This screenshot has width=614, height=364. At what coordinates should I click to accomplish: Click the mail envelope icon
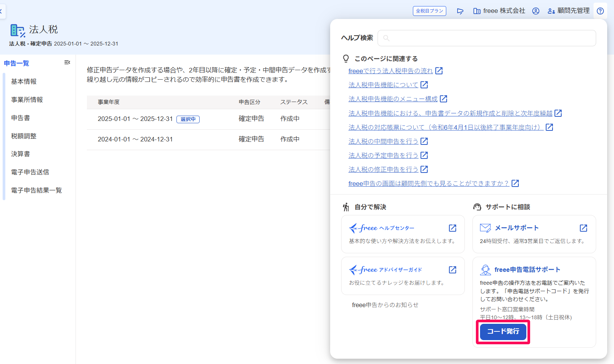pos(485,228)
